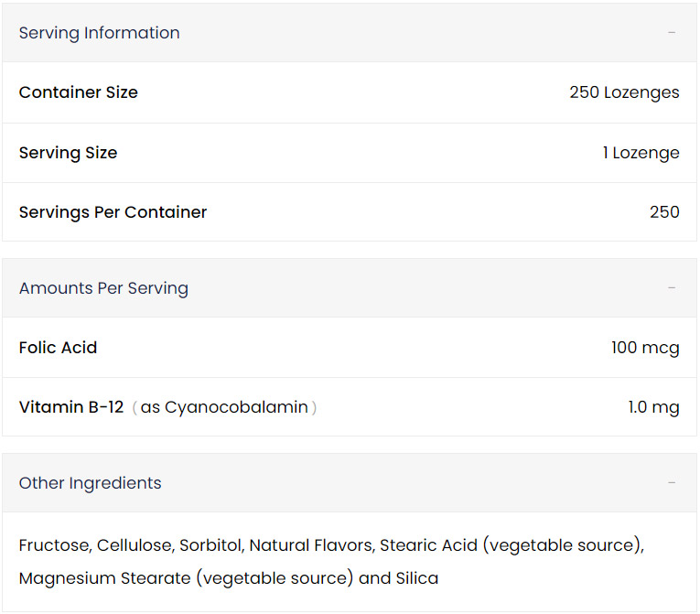Select the 100 mcg amount
Screen dimensions: 700x614
(x=645, y=348)
